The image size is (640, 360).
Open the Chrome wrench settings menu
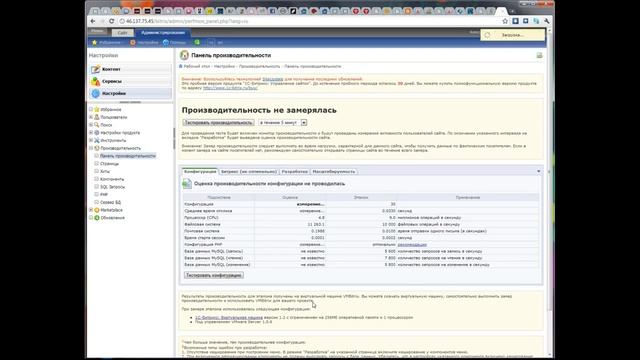(547, 21)
